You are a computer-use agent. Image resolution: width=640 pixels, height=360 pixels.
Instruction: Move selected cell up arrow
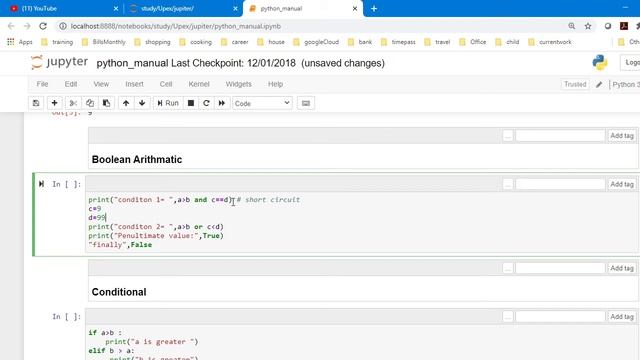[x=126, y=103]
